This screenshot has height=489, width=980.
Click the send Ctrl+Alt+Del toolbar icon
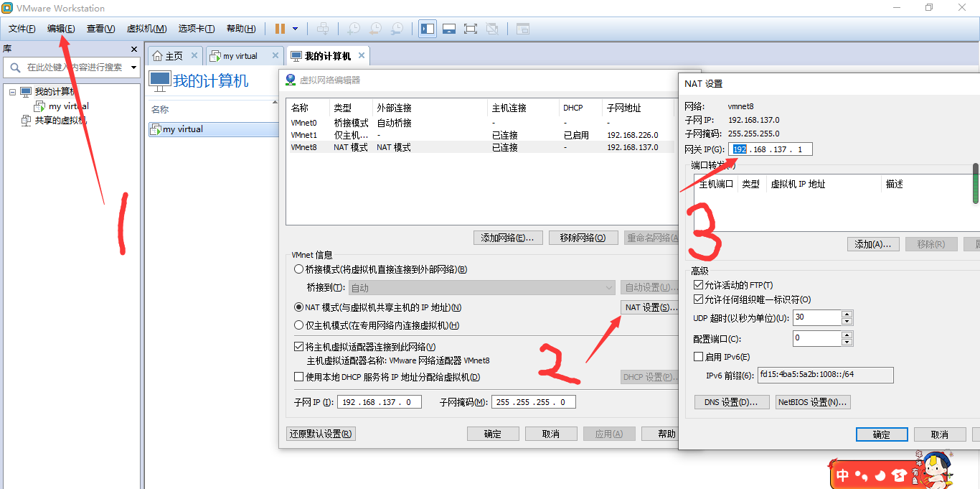[x=323, y=29]
